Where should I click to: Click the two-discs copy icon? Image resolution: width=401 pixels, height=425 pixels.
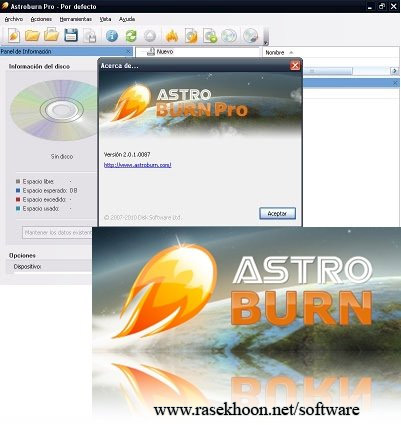tap(229, 36)
